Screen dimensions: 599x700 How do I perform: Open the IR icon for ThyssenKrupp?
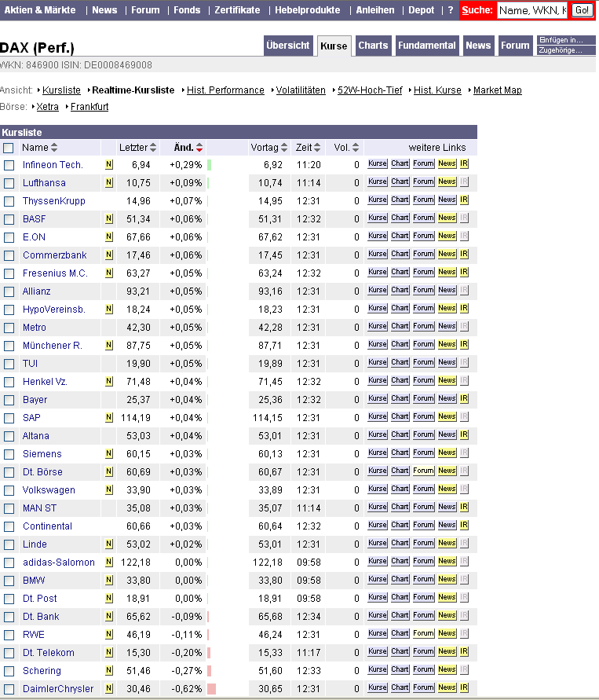[x=464, y=200]
